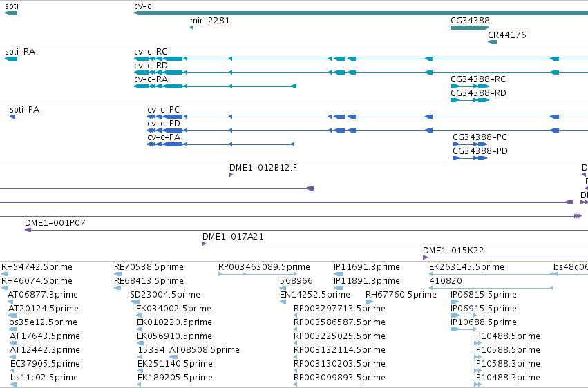Select the AT17643.5prime EST label
The image size is (588, 388).
pyautogui.click(x=45, y=337)
